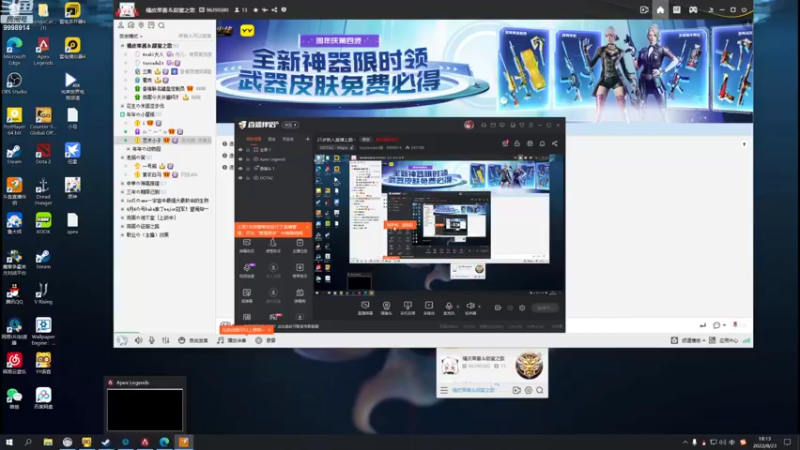
Task: Open the 自由模式 mode dropdown in YY
Action: [131, 36]
